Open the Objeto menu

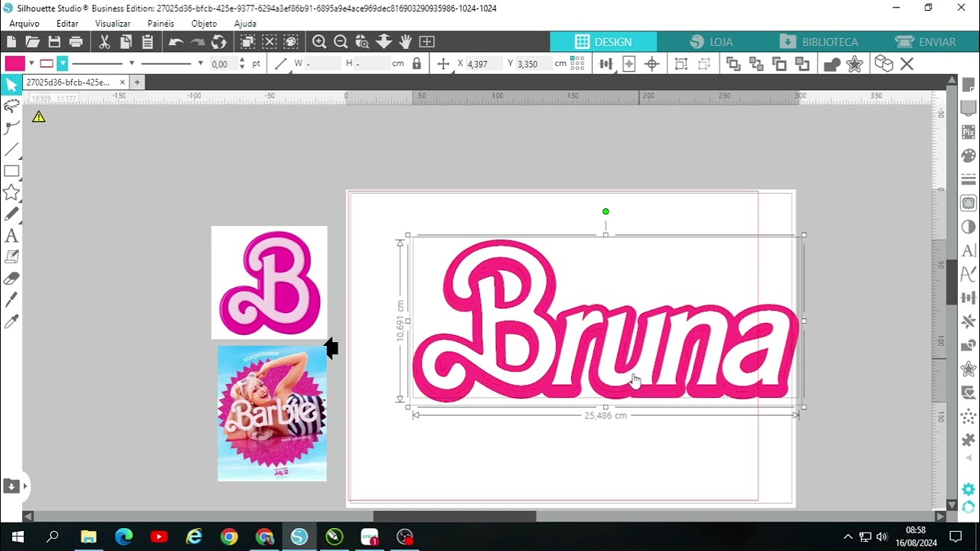[204, 24]
